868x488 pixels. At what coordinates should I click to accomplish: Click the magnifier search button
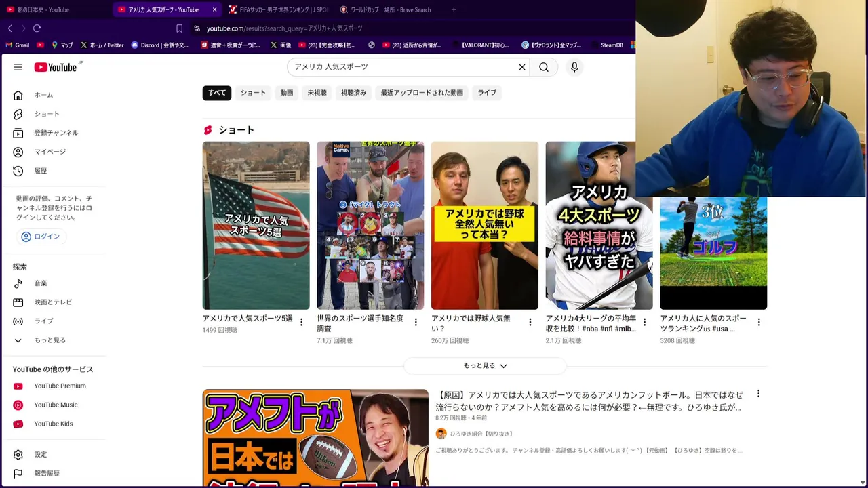[544, 67]
